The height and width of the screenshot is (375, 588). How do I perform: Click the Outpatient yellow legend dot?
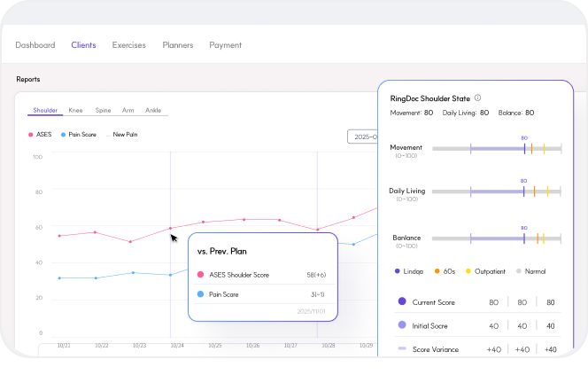pos(468,271)
